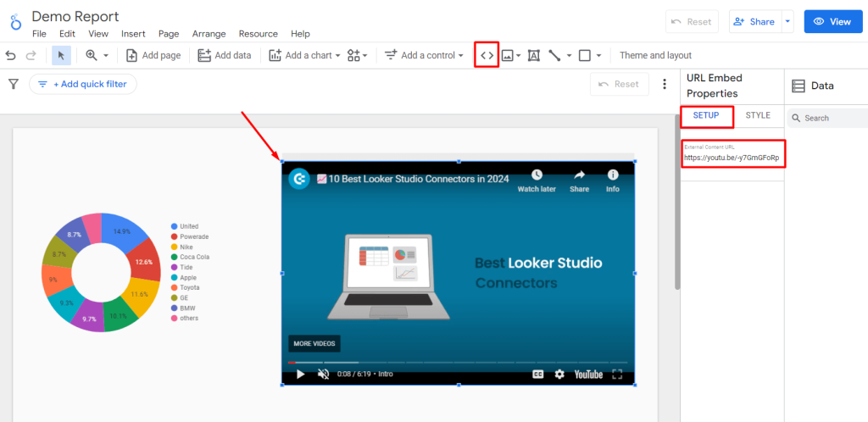The height and width of the screenshot is (422, 868).
Task: Select the Text box tool
Action: tap(534, 55)
